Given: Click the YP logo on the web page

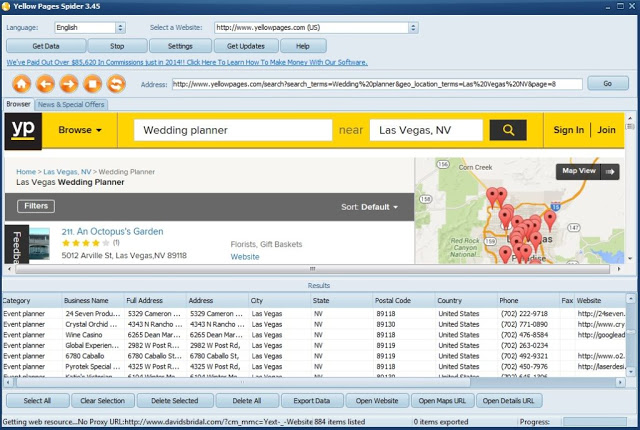Looking at the screenshot, I should 23,131.
